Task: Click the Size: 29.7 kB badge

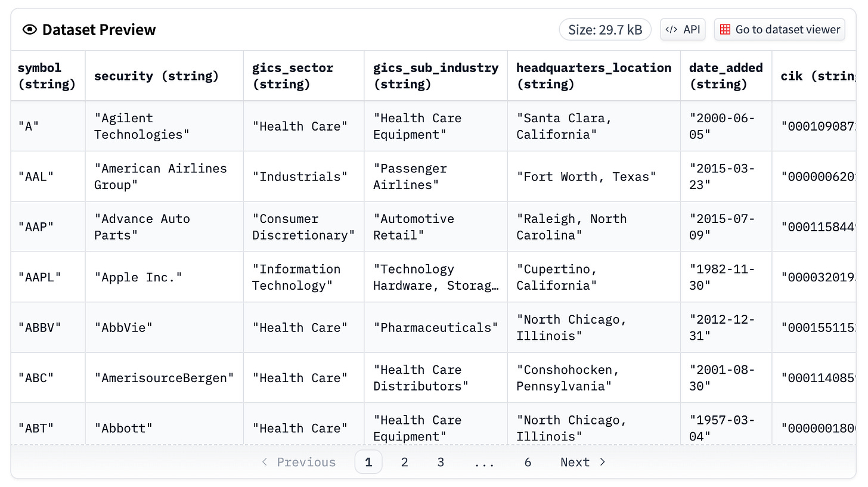Action: pos(605,29)
